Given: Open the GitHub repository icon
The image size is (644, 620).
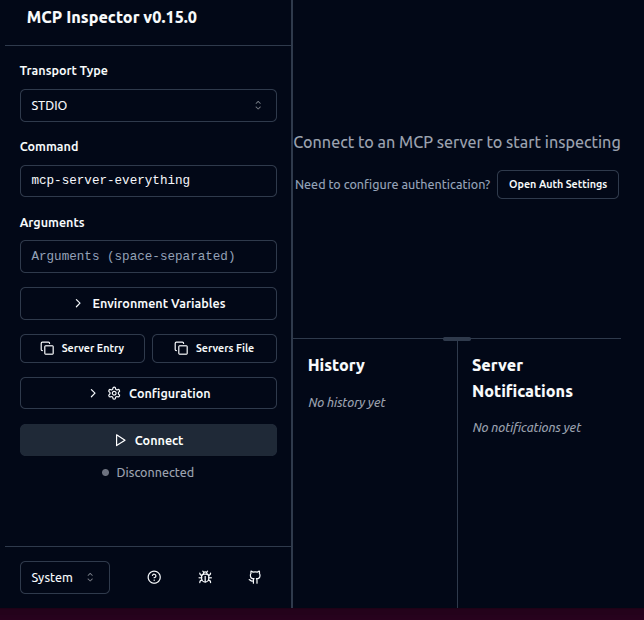Looking at the screenshot, I should [255, 577].
